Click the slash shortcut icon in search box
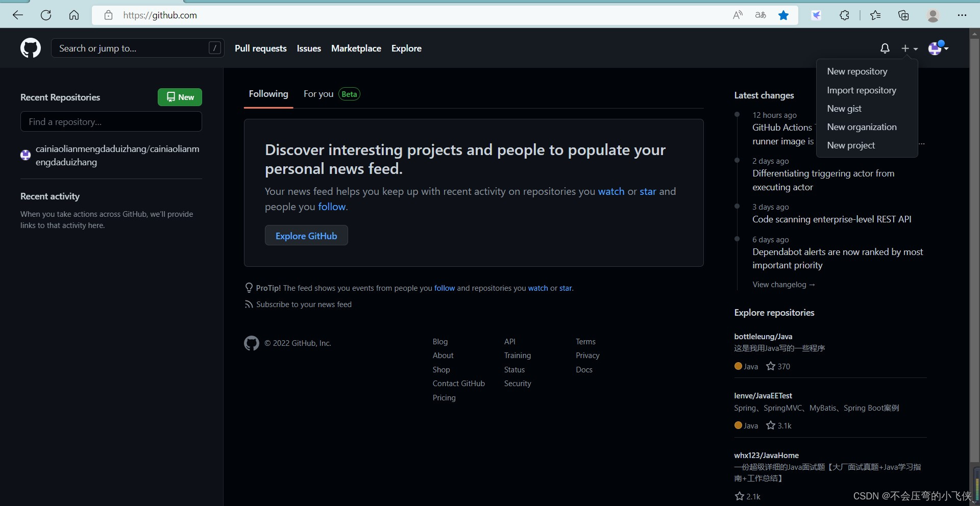 [215, 48]
